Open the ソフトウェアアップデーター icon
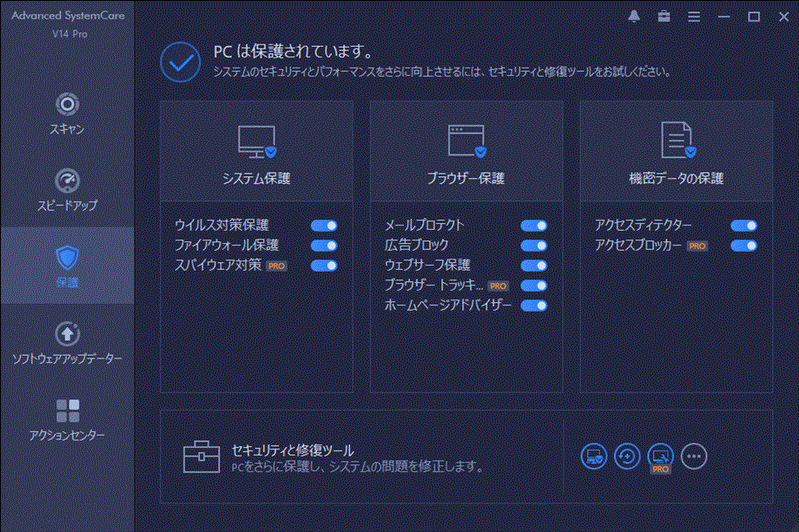799x532 pixels. point(67,334)
